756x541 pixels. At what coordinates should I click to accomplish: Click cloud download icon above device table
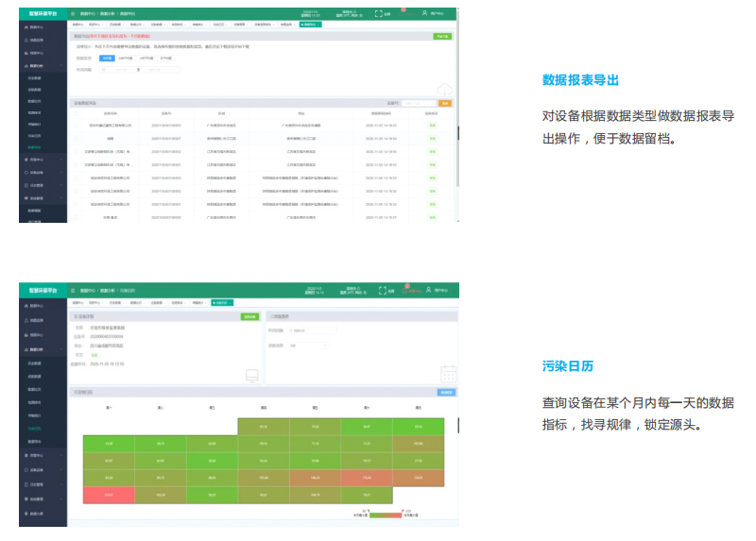point(443,90)
